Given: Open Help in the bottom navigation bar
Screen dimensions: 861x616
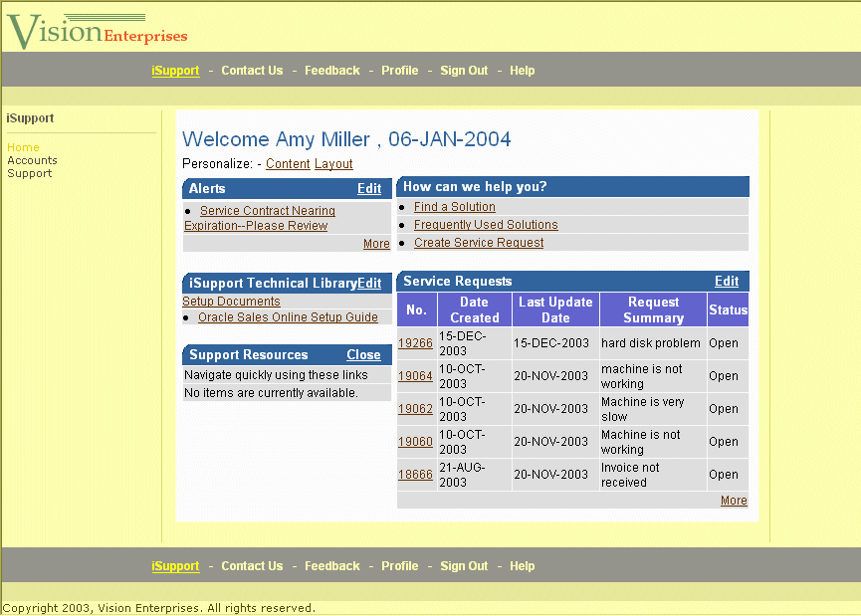Looking at the screenshot, I should [x=523, y=566].
